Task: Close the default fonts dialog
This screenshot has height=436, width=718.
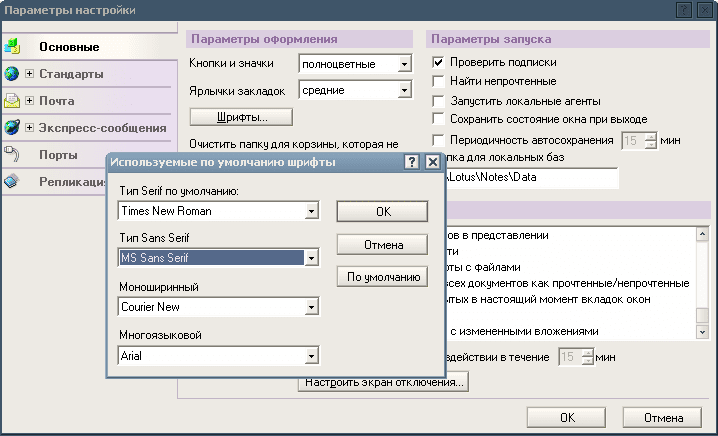Action: coord(432,162)
